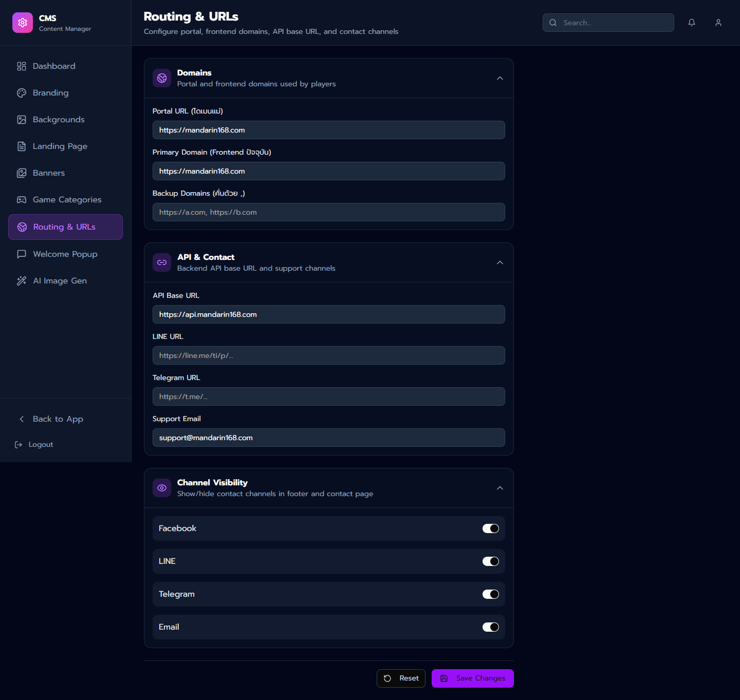Click the CMS gear logo icon

click(23, 23)
